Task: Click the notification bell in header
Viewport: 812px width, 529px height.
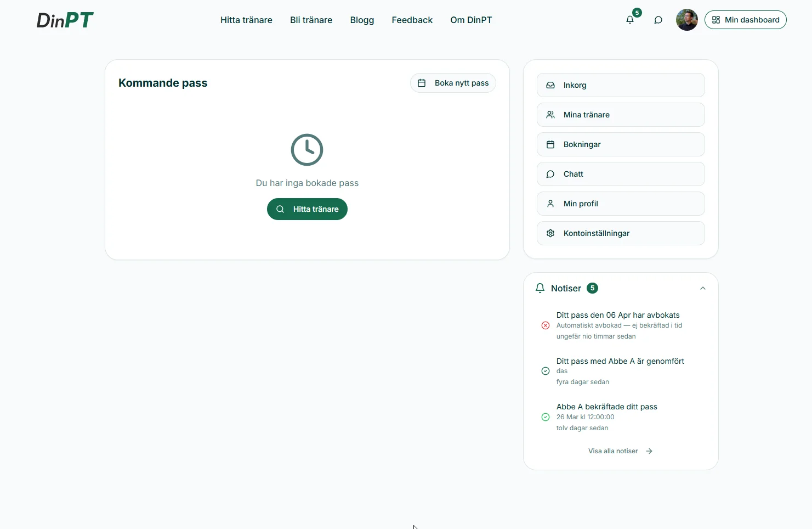Action: tap(630, 20)
